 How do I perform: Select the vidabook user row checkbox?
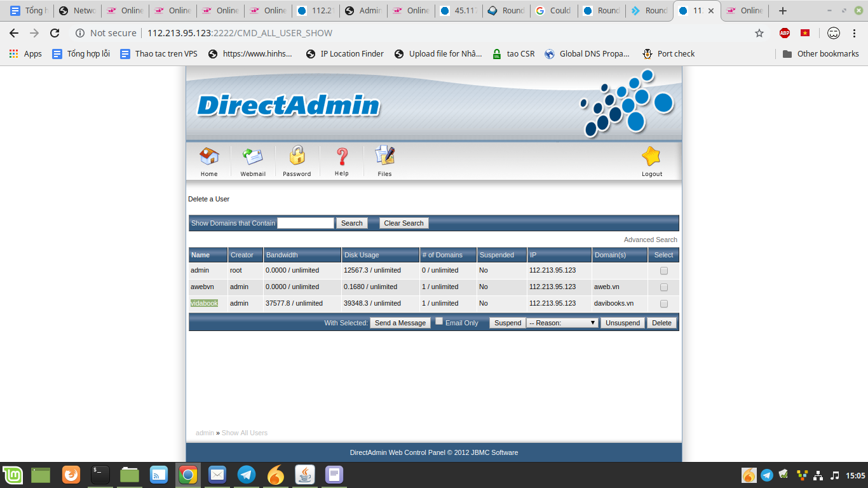coord(664,304)
